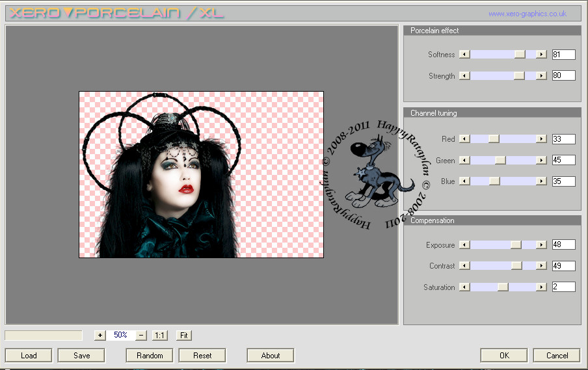Confirm the effect with OK
Viewport: 588px width, 370px height.
pyautogui.click(x=504, y=356)
